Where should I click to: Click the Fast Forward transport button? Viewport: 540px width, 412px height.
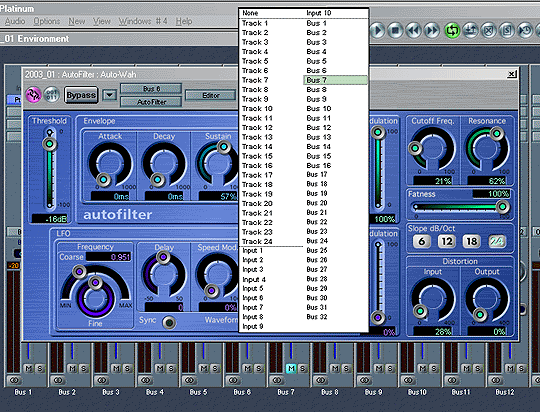point(432,31)
